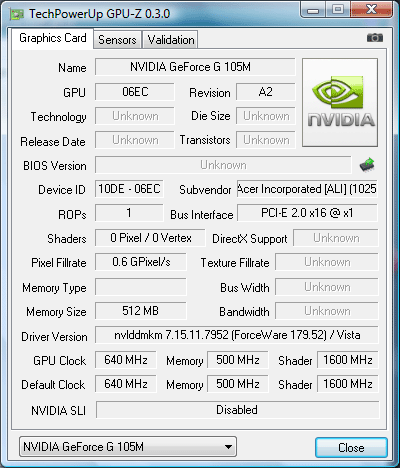Click the Die Size Unknown field
Viewport: 400px width, 468px height.
(266, 116)
